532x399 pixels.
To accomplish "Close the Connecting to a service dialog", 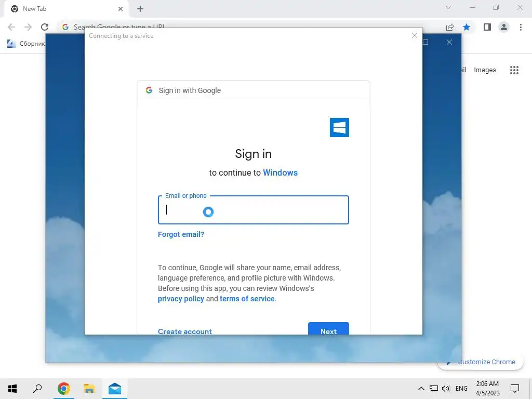I will click(x=414, y=35).
